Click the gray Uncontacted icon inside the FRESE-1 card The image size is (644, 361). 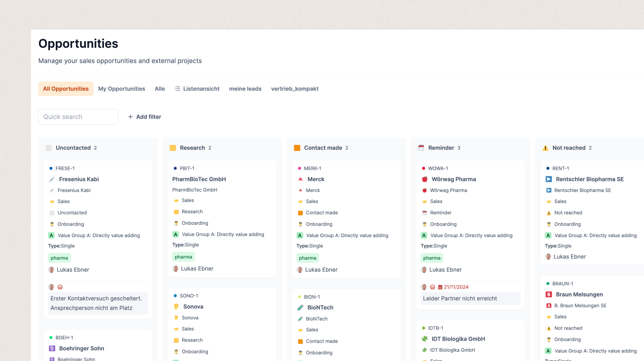coord(52,213)
